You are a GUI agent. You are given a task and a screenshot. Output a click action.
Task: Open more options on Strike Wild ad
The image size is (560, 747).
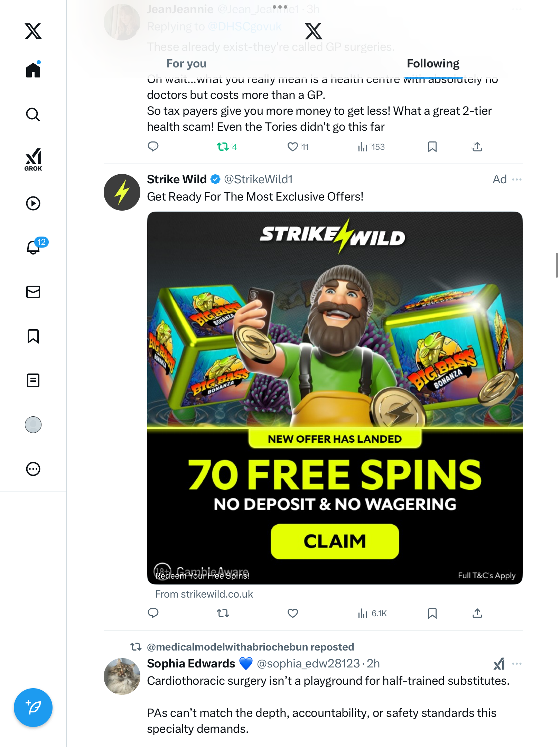pyautogui.click(x=517, y=179)
